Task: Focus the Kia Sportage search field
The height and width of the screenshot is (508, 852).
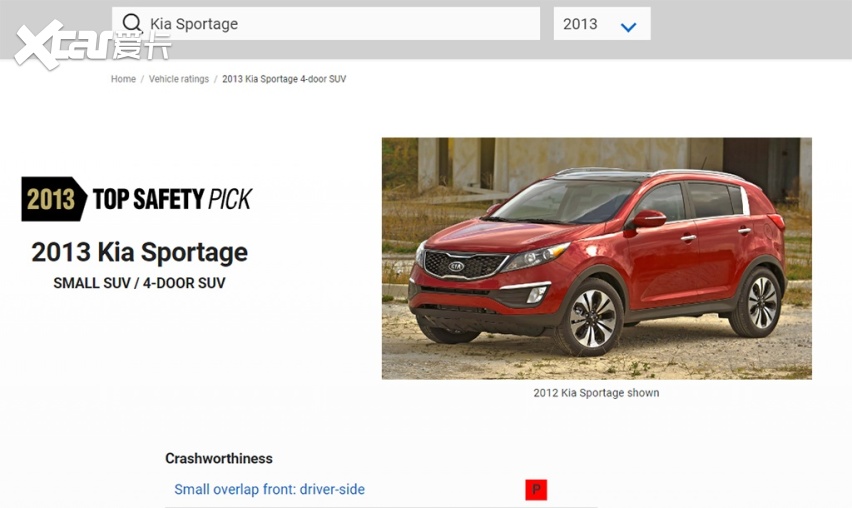Action: coord(326,23)
